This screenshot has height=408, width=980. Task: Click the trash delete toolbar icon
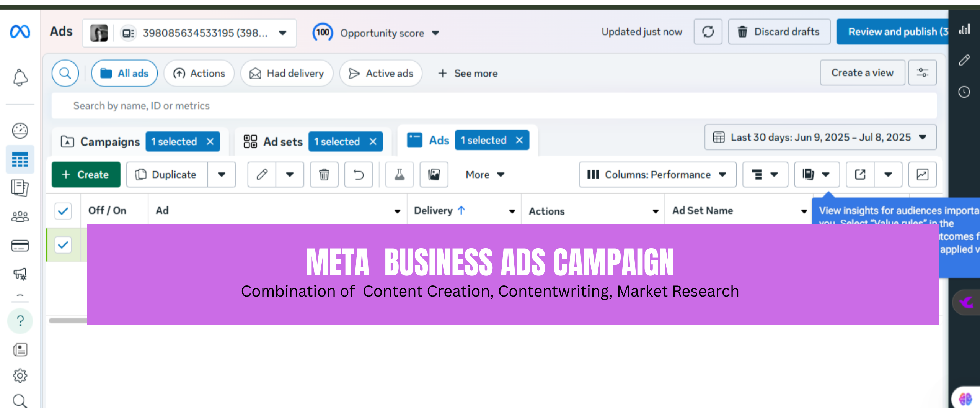pyautogui.click(x=324, y=175)
